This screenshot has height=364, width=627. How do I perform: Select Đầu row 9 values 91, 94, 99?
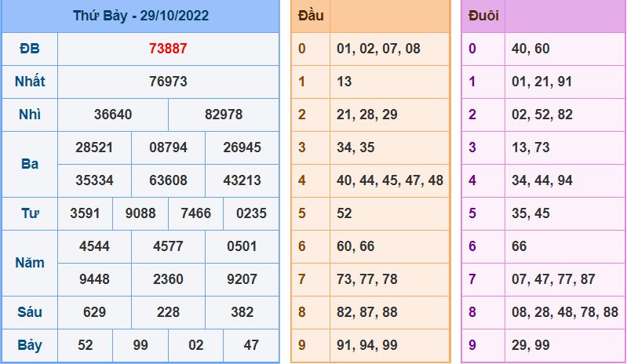click(366, 345)
